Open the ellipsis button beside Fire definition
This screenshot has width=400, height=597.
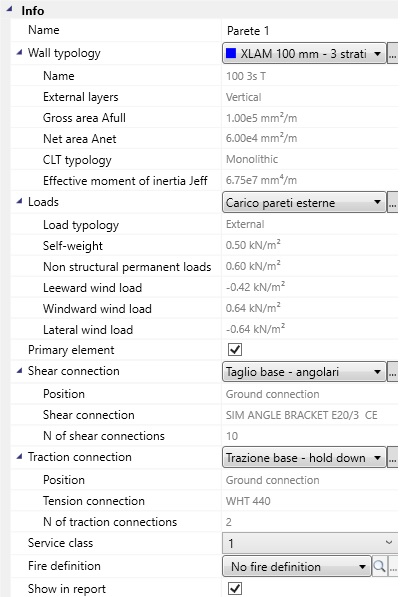click(394, 567)
